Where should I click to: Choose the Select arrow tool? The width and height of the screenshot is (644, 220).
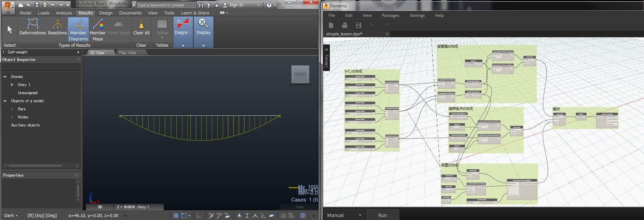point(10,29)
